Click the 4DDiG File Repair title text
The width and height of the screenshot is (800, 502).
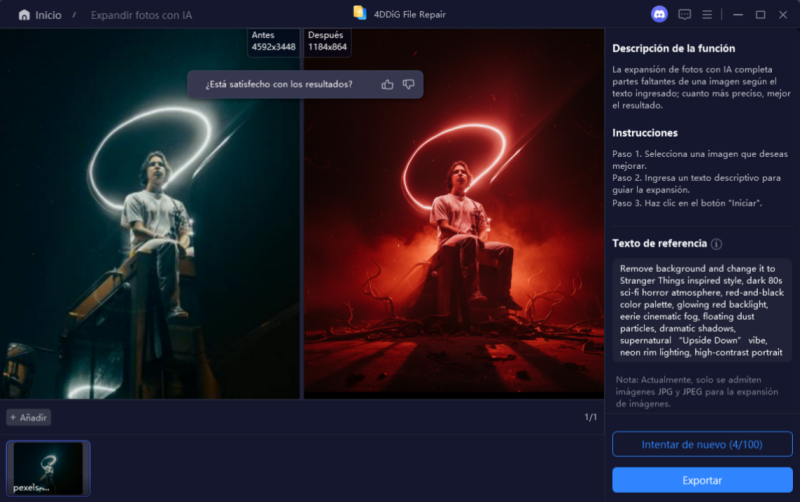click(410, 15)
